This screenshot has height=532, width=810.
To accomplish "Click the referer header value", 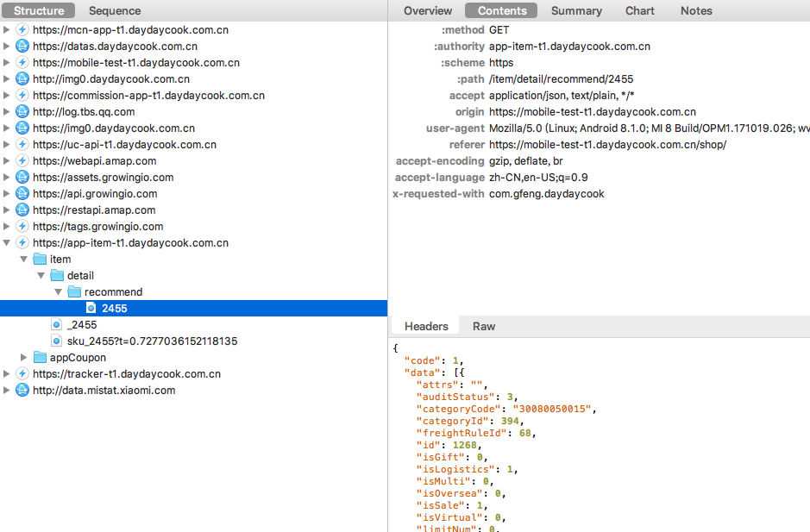I will (607, 145).
